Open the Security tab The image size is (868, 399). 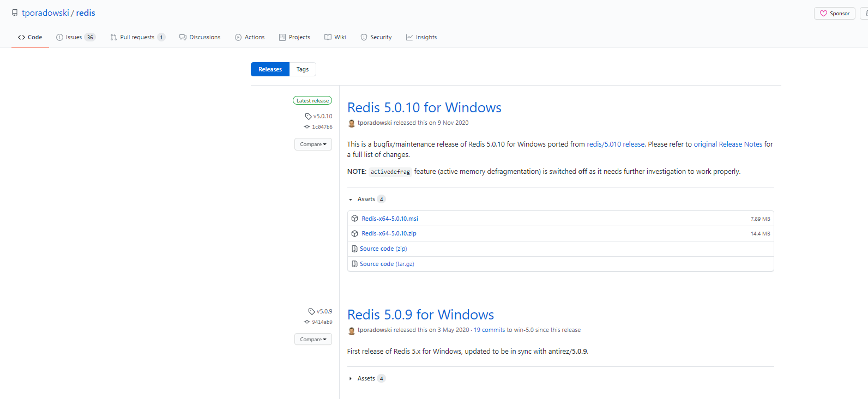coord(376,37)
